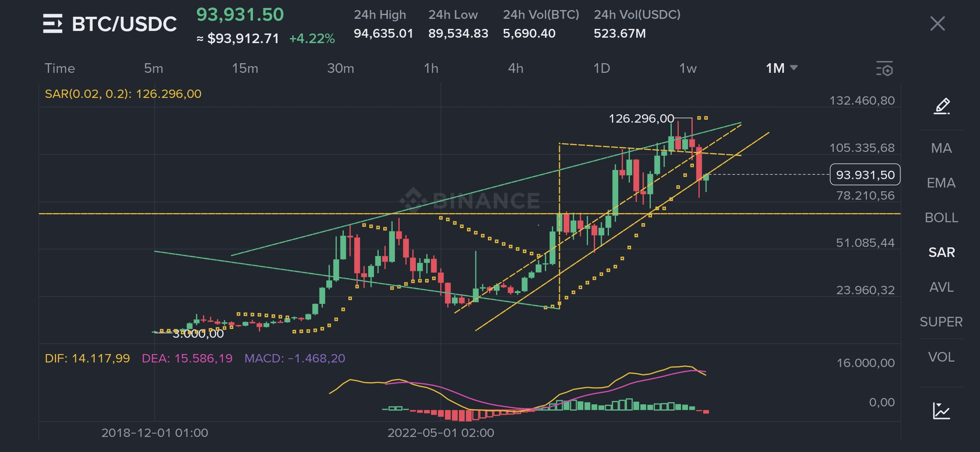Enable the SUPER indicator

point(941,322)
